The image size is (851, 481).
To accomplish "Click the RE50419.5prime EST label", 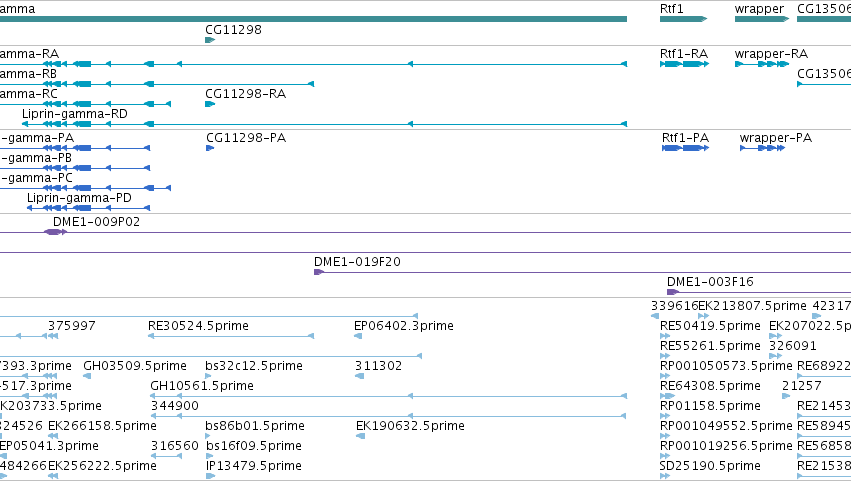I will tap(710, 326).
